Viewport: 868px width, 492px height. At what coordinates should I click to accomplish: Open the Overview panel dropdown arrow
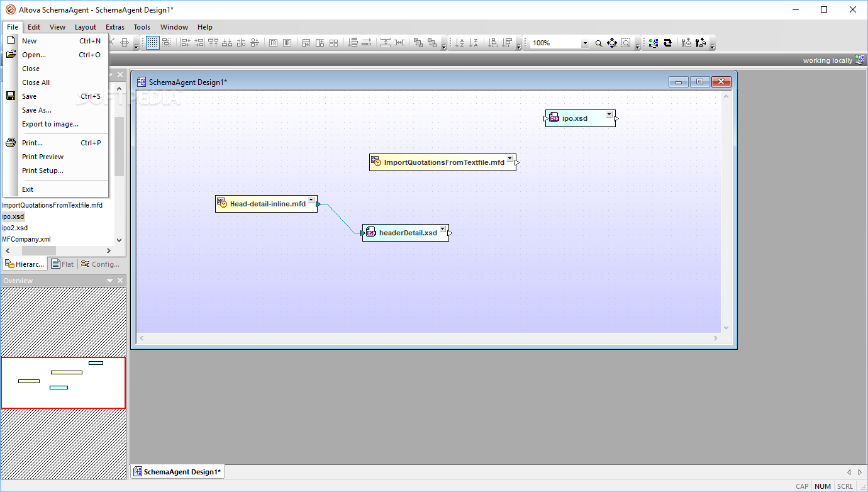click(x=110, y=281)
